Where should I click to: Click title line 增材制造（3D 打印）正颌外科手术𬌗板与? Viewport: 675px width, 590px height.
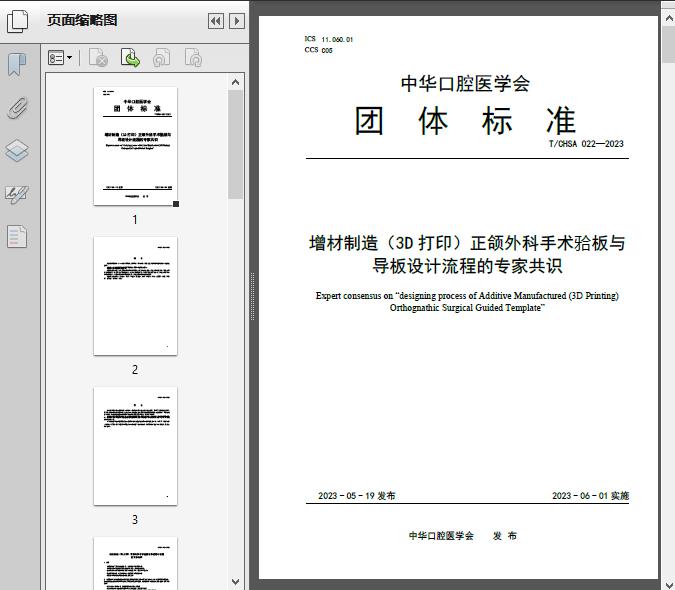coord(467,243)
